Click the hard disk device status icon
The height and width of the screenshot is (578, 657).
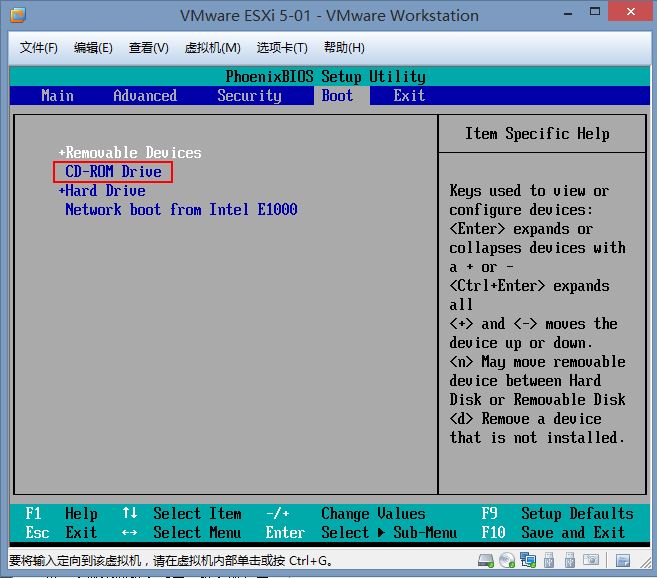coord(486,560)
